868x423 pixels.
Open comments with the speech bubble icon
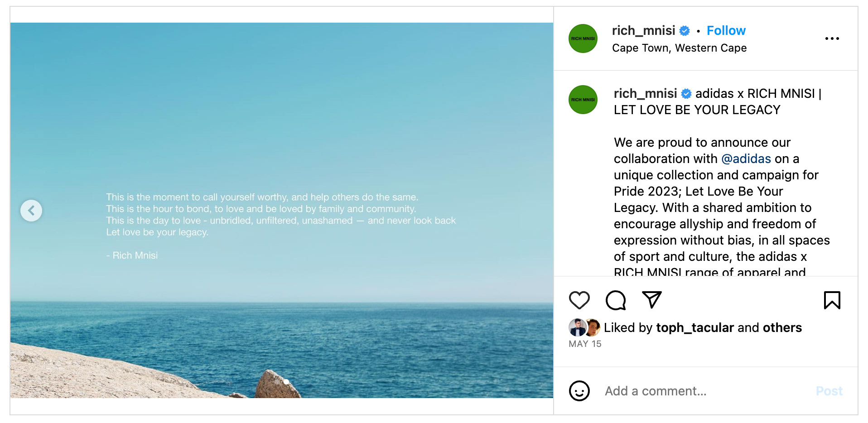coord(616,300)
